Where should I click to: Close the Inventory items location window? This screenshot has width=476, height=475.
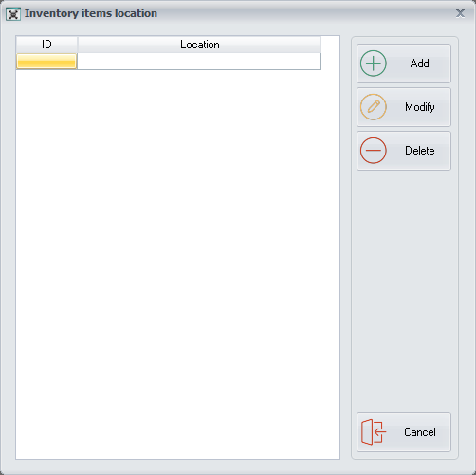click(460, 13)
